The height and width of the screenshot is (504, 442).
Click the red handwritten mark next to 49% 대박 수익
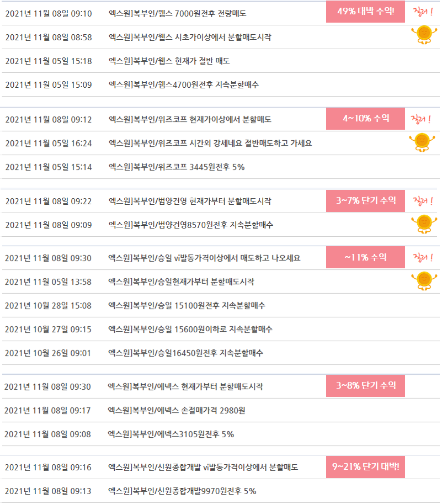[x=423, y=12]
